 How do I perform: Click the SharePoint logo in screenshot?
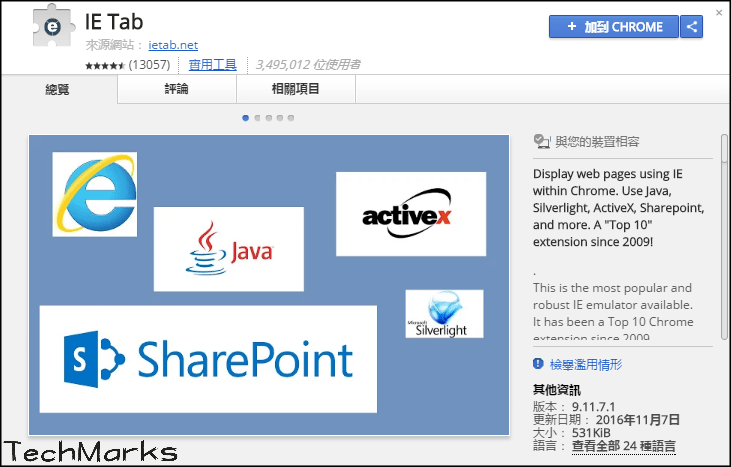tap(208, 359)
